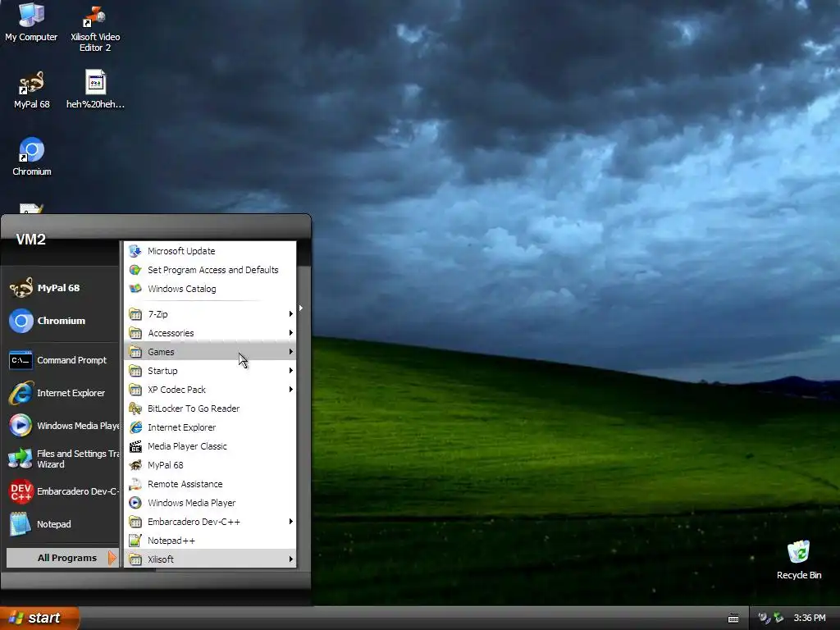Open Remote Assistance

(210, 484)
